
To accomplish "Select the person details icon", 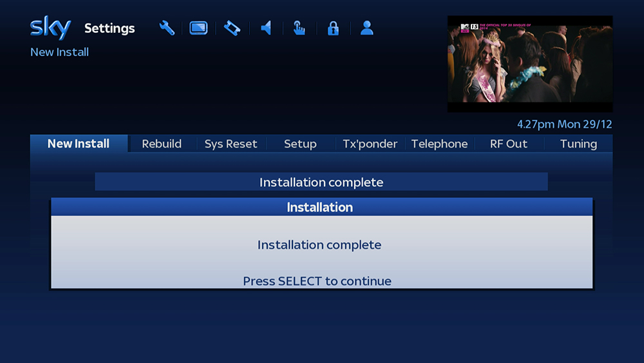I will click(367, 28).
